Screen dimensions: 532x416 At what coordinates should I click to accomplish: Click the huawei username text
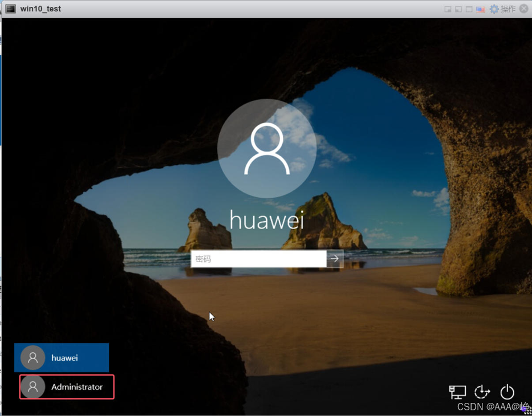267,220
